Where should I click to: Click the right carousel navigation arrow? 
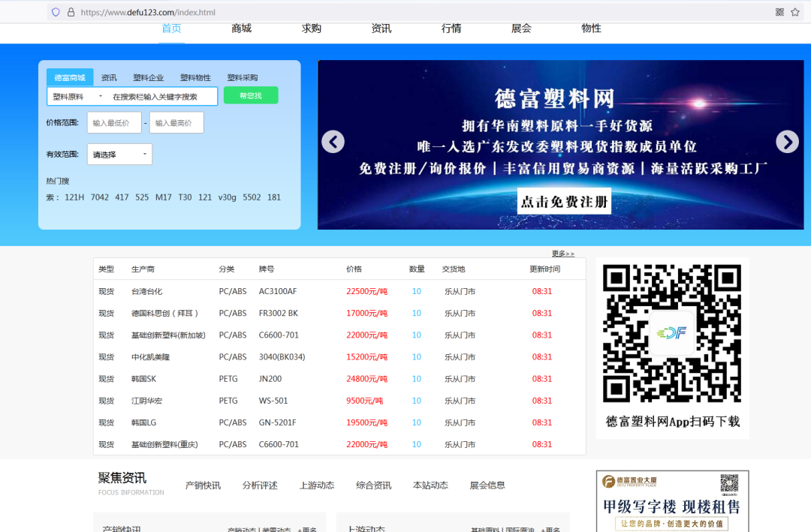[x=786, y=142]
